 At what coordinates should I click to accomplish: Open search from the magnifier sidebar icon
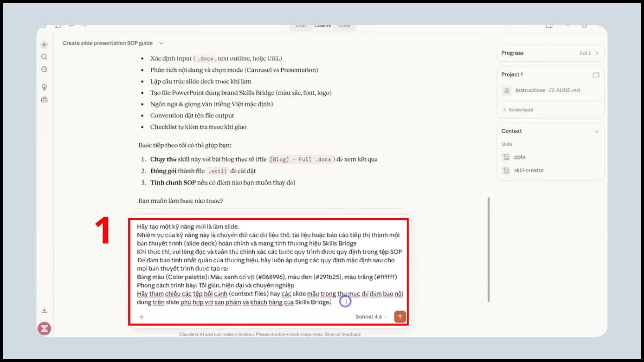click(x=44, y=57)
